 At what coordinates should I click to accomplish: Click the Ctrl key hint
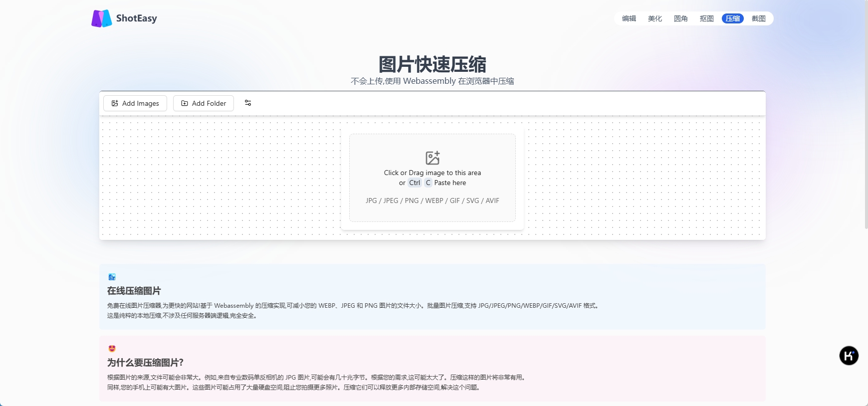415,183
